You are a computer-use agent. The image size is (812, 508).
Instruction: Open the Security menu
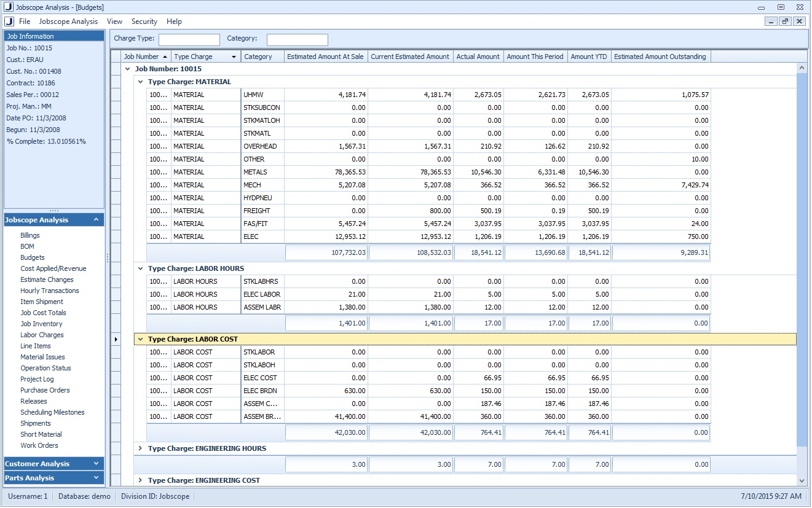tap(144, 21)
